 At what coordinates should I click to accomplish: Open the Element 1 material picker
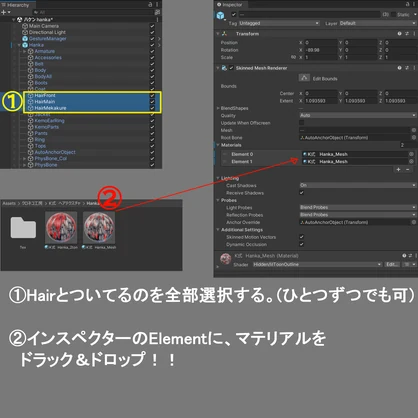[x=411, y=162]
